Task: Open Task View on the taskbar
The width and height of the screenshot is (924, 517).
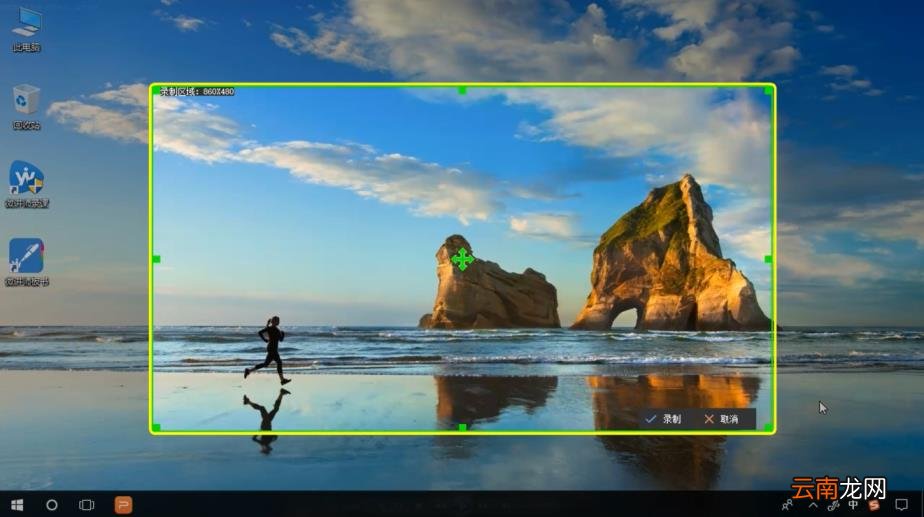Action: 87,505
